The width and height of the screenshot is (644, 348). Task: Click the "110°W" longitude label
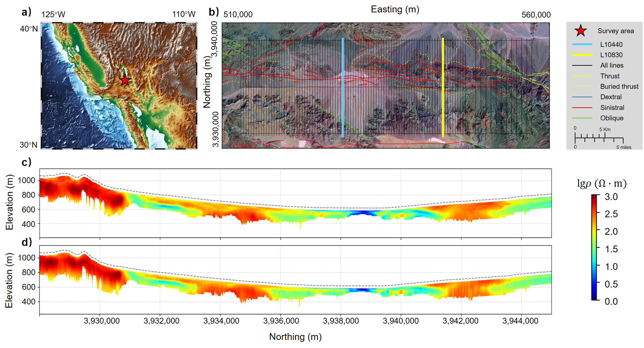184,14
